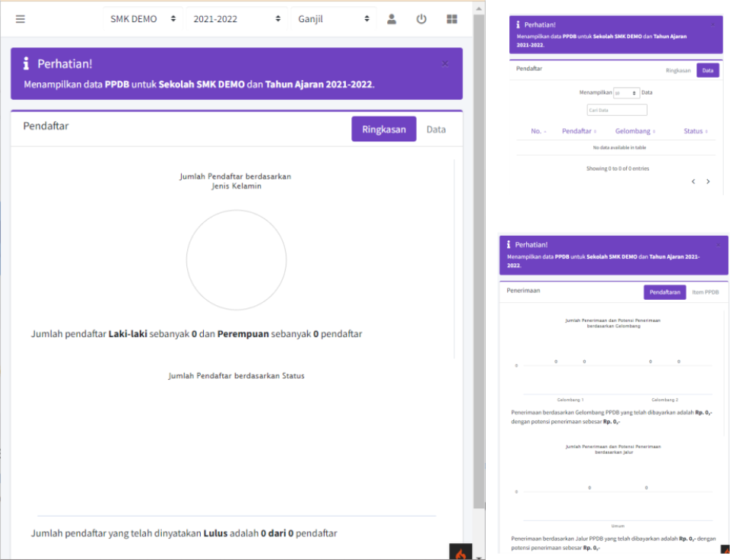
Task: Go to previous table page chevron
Action: [x=693, y=182]
